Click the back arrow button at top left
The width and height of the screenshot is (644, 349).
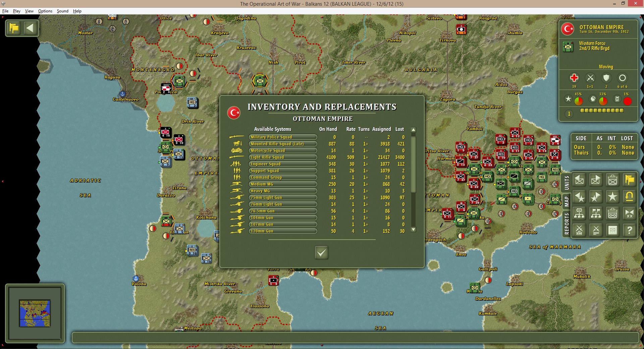[30, 28]
